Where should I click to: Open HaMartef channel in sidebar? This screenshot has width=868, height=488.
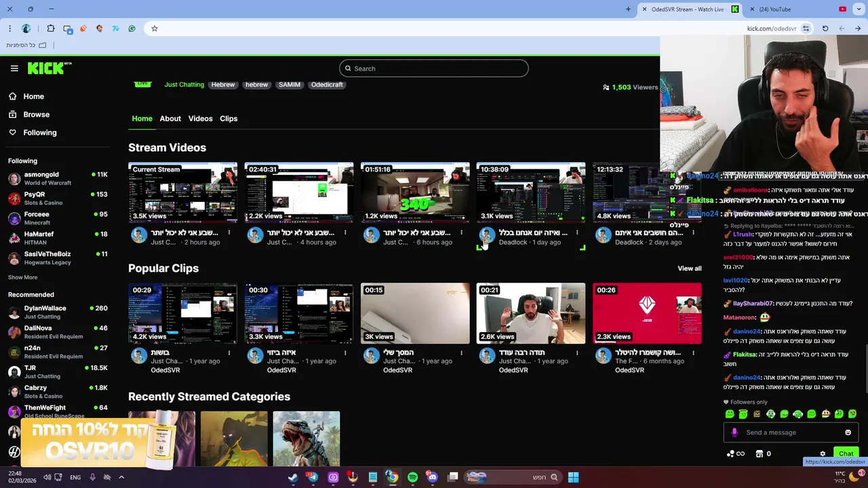tap(58, 239)
